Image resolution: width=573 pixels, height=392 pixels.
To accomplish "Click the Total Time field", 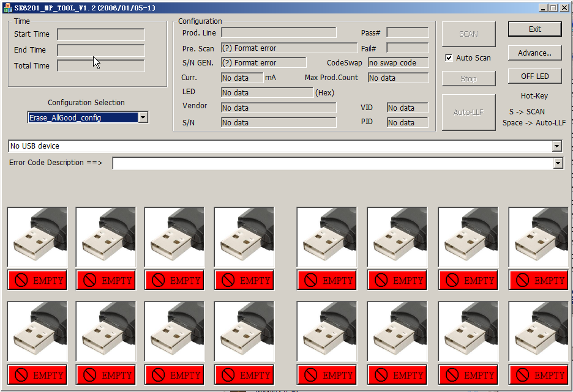I will pos(101,65).
